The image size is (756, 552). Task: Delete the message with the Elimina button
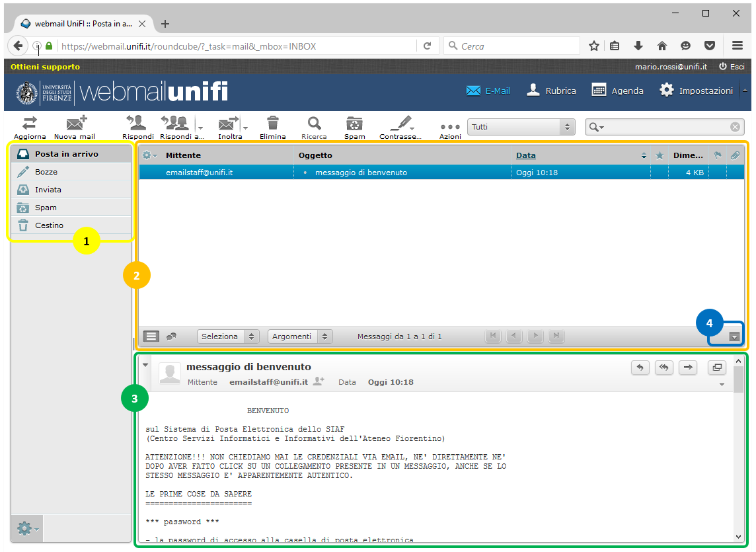pyautogui.click(x=273, y=128)
